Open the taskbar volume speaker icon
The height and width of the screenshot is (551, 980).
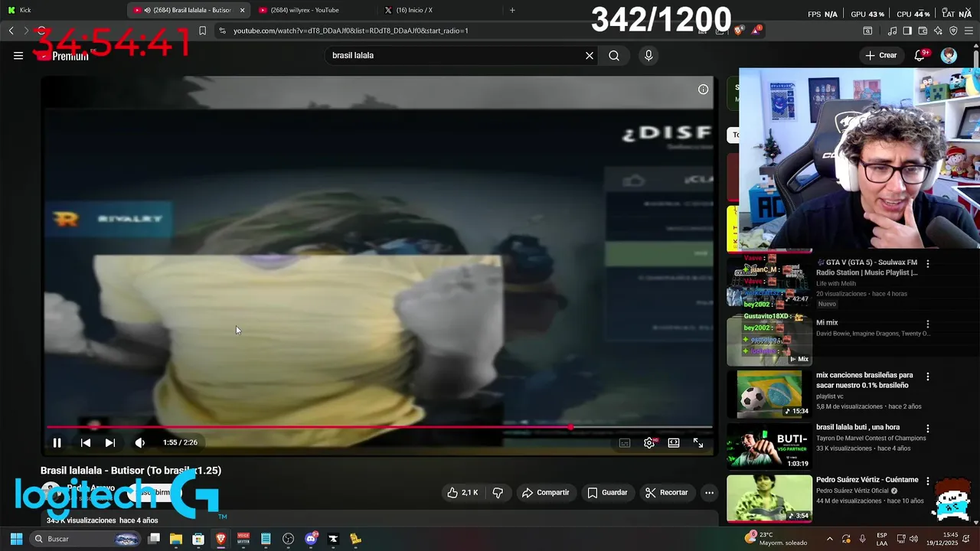pyautogui.click(x=913, y=539)
